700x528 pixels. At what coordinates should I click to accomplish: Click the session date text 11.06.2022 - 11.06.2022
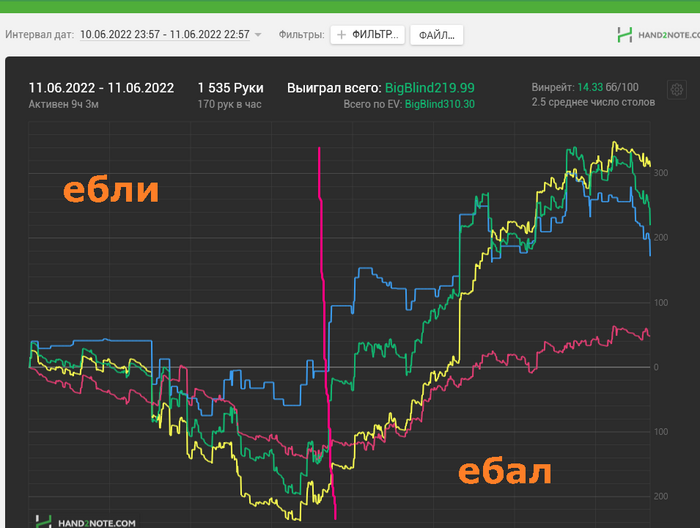tap(101, 88)
